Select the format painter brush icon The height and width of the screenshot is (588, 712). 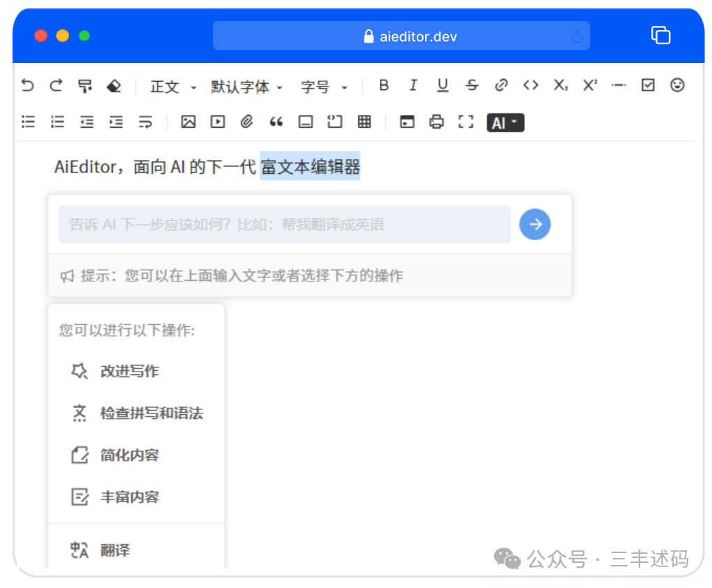85,86
